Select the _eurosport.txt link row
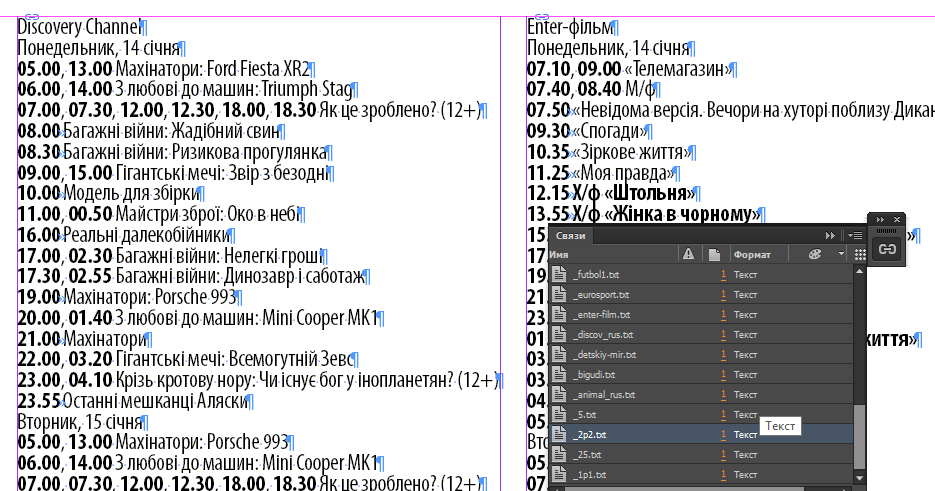The width and height of the screenshot is (935, 491). point(701,295)
